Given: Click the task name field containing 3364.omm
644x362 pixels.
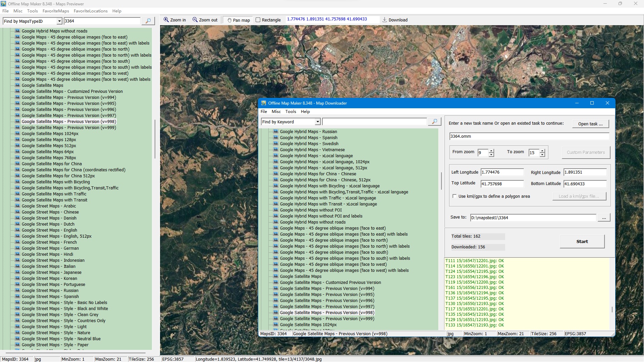Looking at the screenshot, I should coord(529,136).
